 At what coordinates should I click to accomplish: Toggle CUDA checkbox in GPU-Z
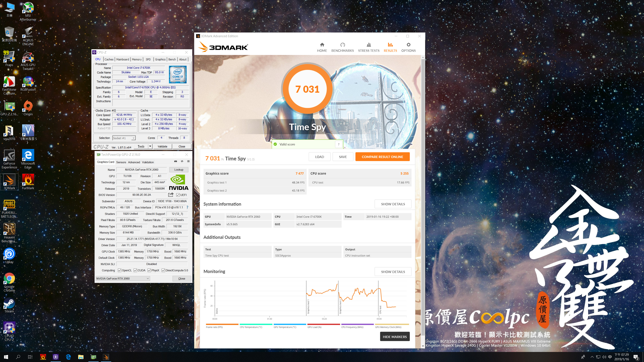pos(135,270)
